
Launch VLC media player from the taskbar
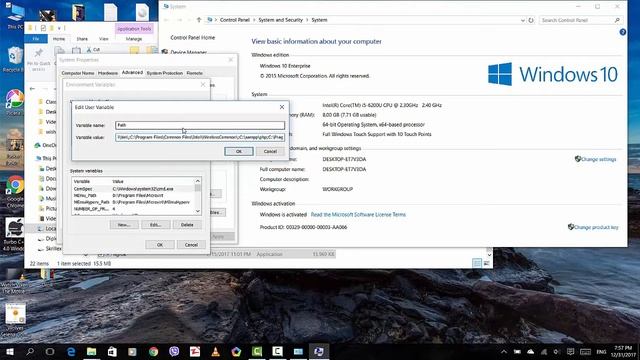pos(216,351)
